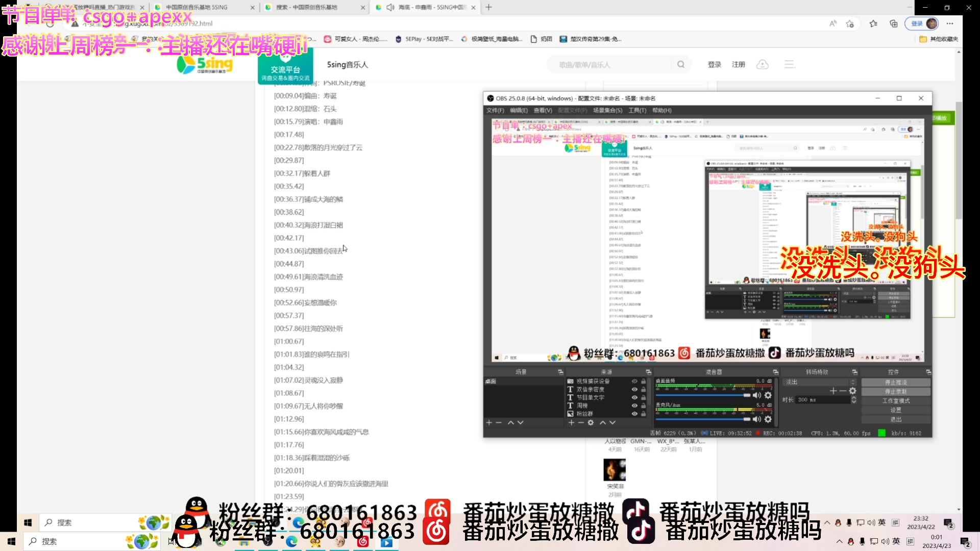Remove the selected OBS source
The image size is (980, 551).
[x=581, y=422]
